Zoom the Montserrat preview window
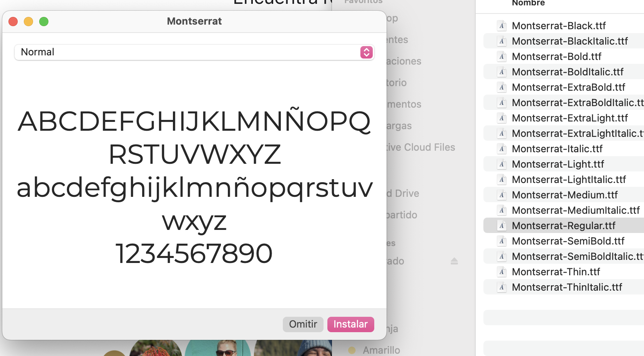Viewport: 644px width, 356px height. click(x=44, y=22)
